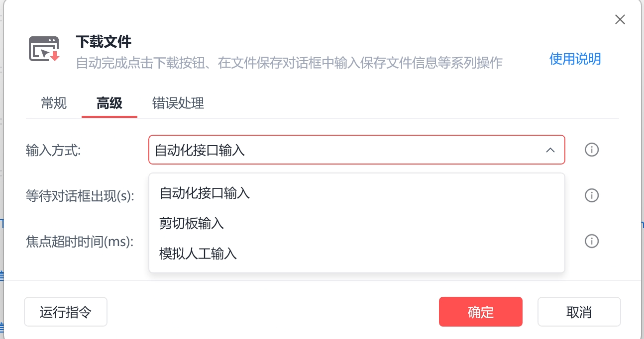Close the 下载文件 dialog with X
The image size is (644, 339).
(620, 19)
